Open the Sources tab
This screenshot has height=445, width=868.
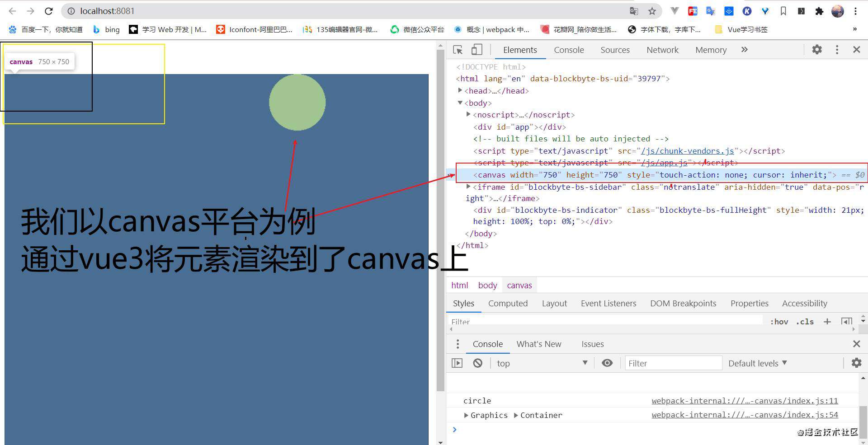tap(615, 50)
